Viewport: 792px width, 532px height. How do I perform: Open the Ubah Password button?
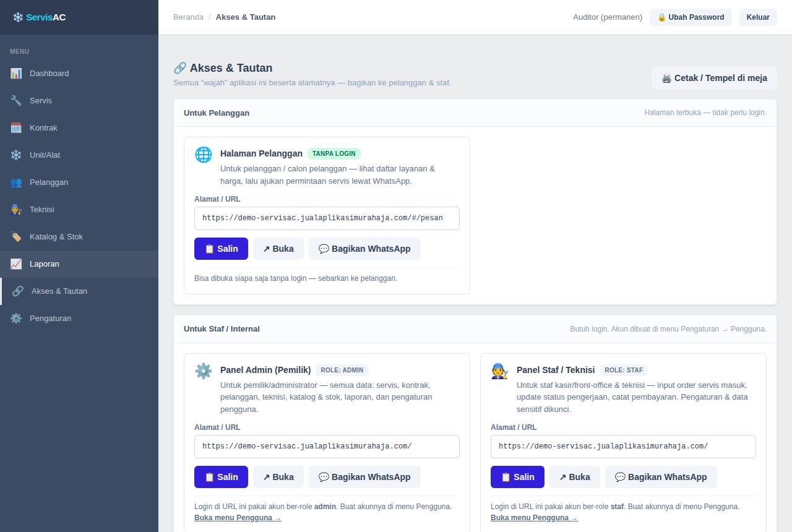(x=691, y=17)
